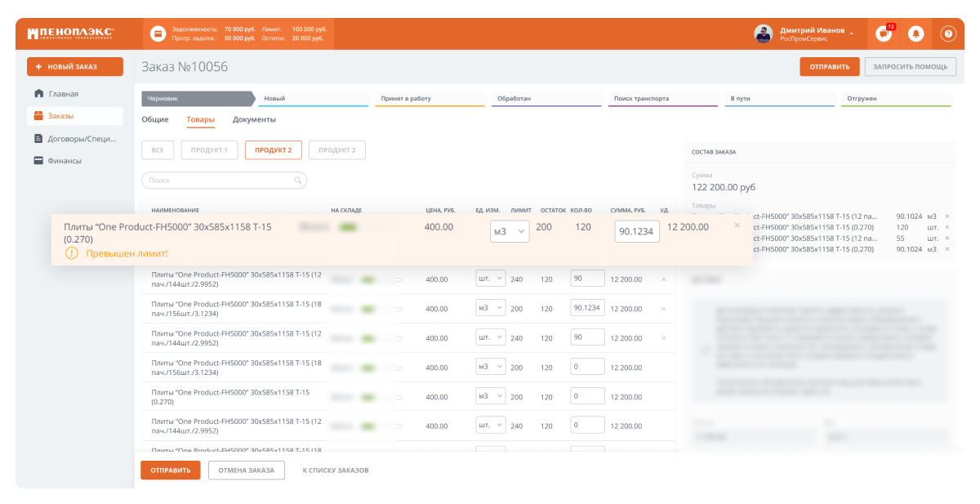Click the Принят в работу status step
The height and width of the screenshot is (504, 980).
point(431,98)
